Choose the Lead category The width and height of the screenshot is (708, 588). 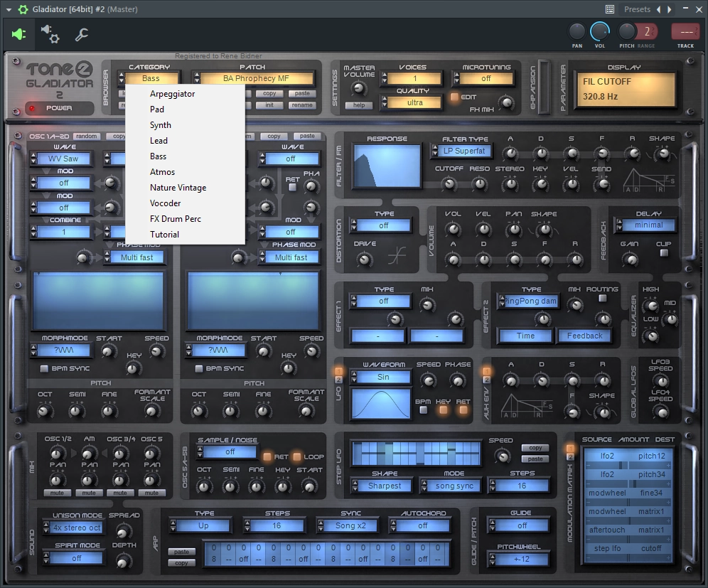[159, 141]
